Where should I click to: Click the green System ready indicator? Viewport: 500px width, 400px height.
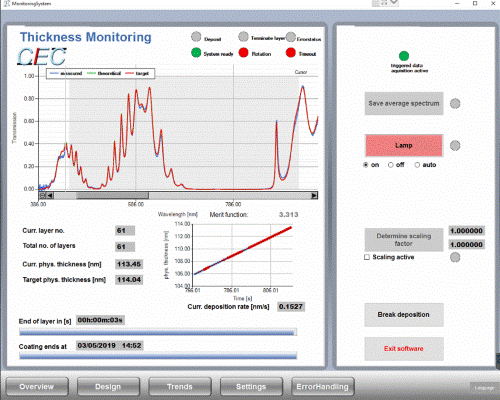tap(196, 53)
